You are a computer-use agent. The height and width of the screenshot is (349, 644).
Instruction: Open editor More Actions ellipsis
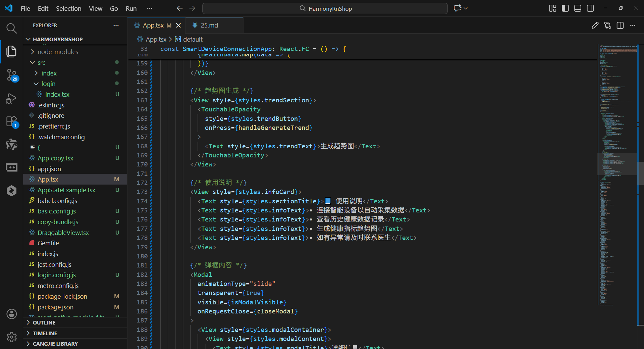(x=633, y=26)
